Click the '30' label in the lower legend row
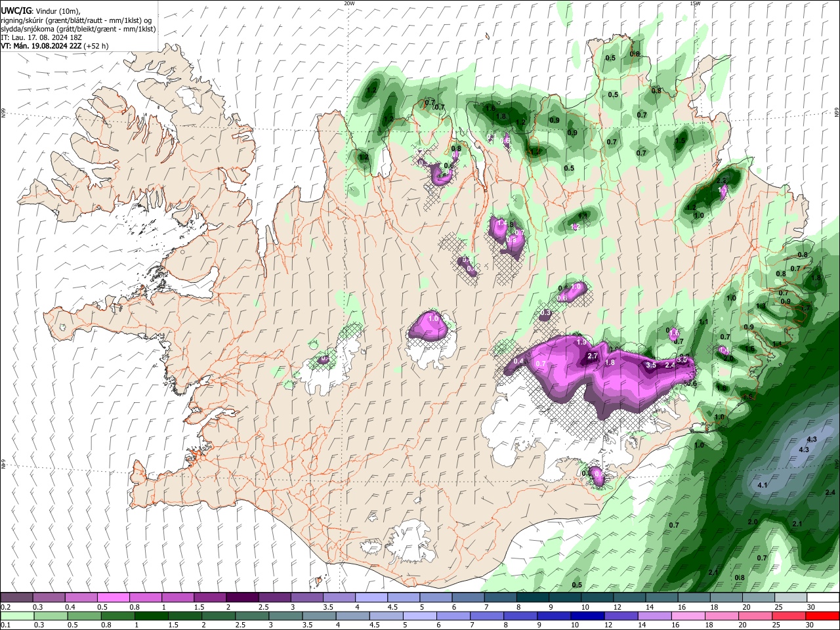The image size is (840, 630). tap(810, 625)
